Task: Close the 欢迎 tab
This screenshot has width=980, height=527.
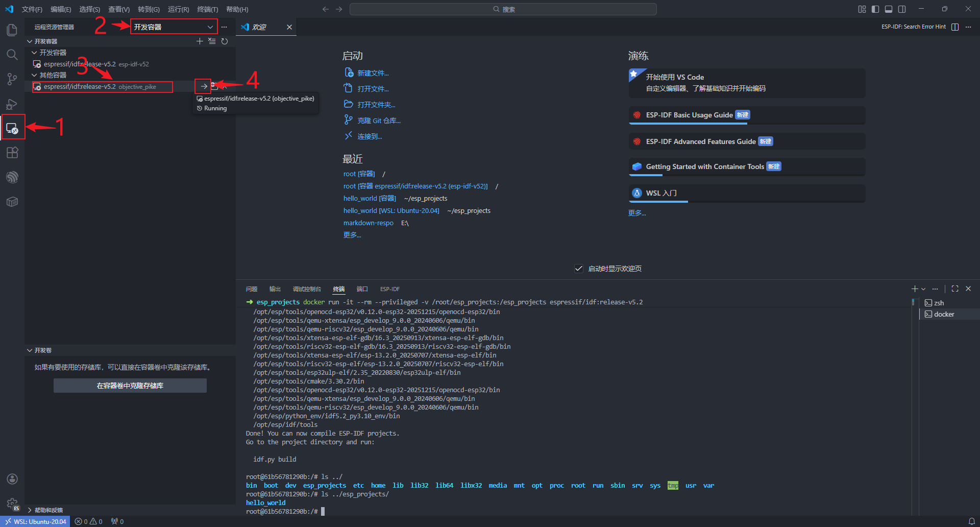Action: point(289,27)
